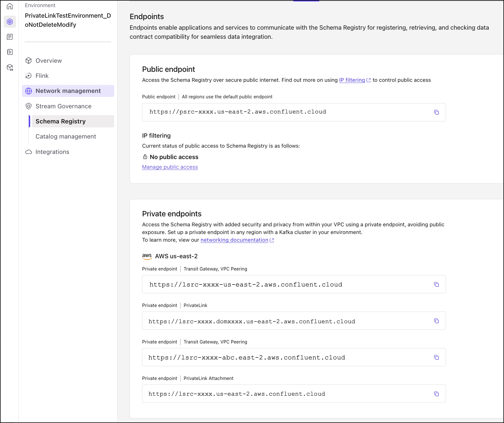This screenshot has width=504, height=423.
Task: Select the linked-package icon in the left rail
Action: tap(10, 67)
